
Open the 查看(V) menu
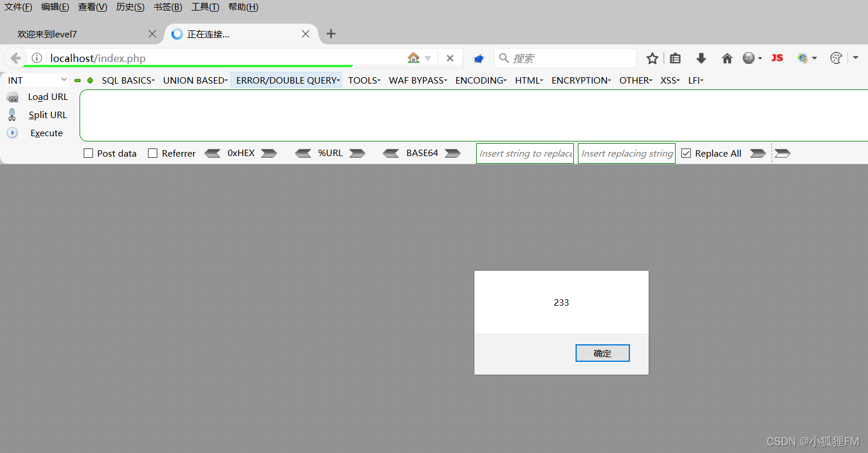tap(92, 7)
